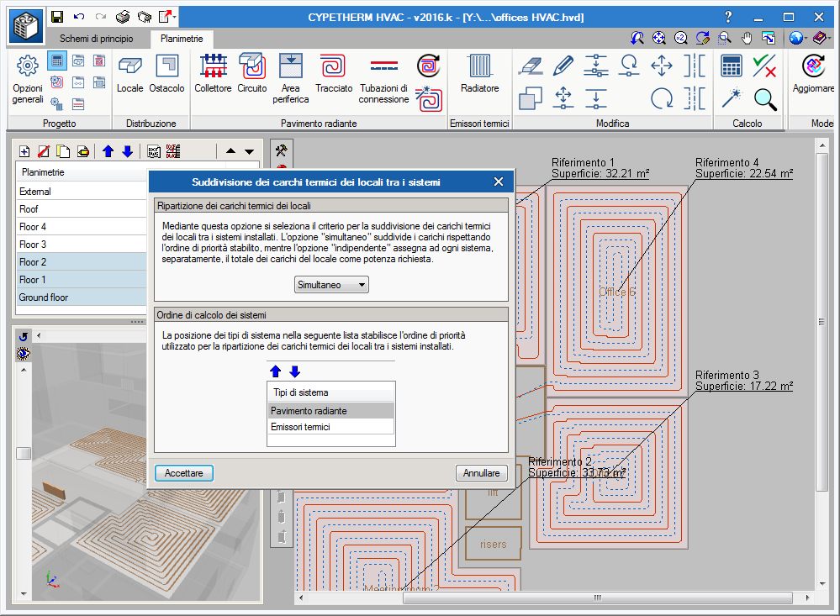Select the Collettore tool
Screen dimensions: 840x616
213,74
